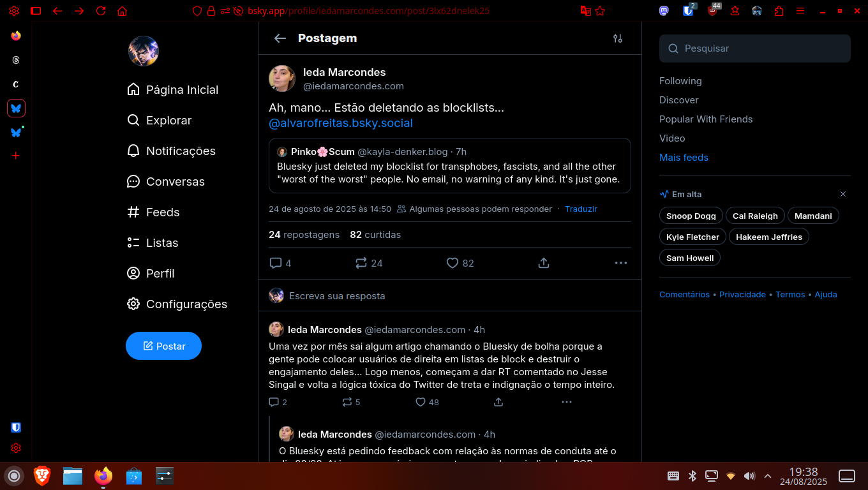Open browser extensions puzzle icon

tap(779, 11)
